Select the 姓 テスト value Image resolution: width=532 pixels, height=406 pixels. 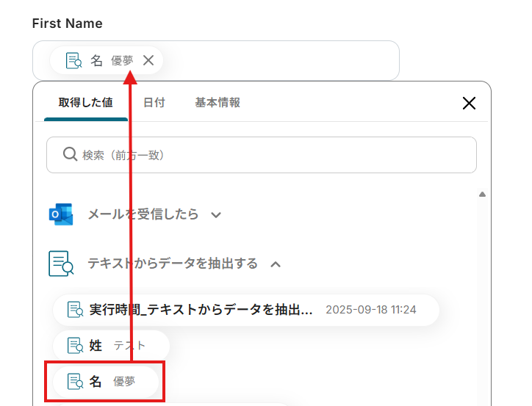click(111, 345)
